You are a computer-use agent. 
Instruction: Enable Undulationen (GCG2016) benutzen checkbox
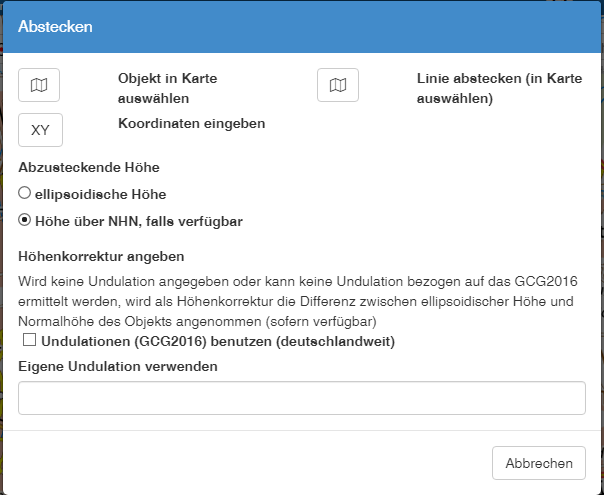[x=30, y=341]
